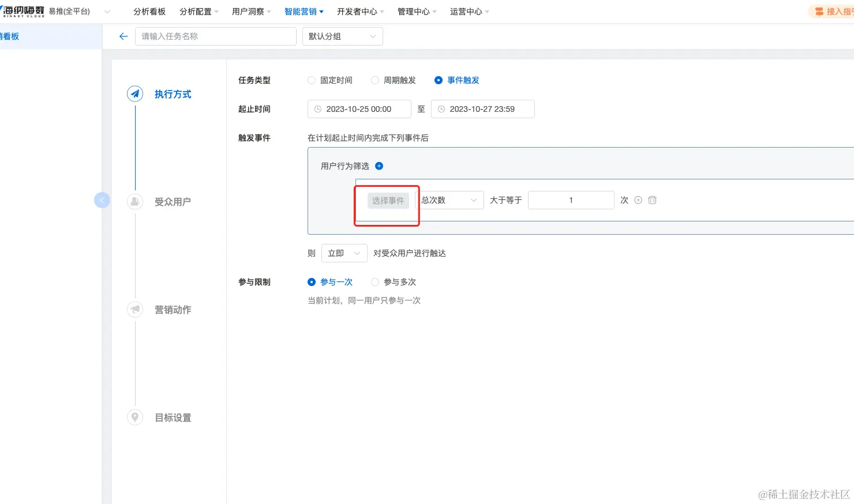Image resolution: width=854 pixels, height=504 pixels.
Task: Click the 用户行为筛选 label
Action: [345, 166]
